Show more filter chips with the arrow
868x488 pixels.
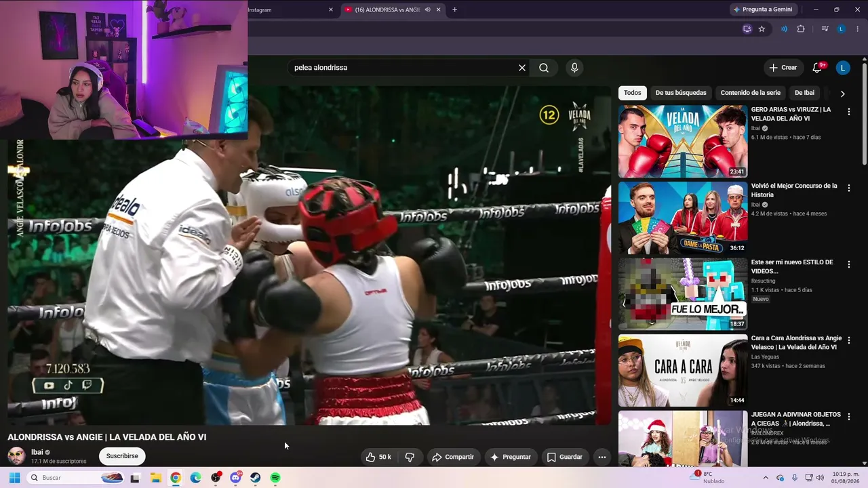[842, 94]
